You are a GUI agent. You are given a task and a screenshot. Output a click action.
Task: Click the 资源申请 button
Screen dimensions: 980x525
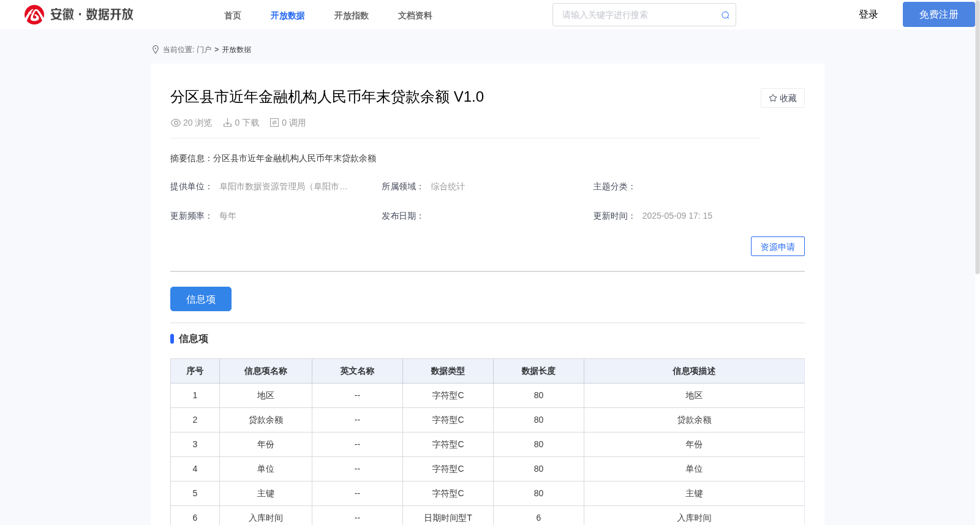[x=778, y=246]
